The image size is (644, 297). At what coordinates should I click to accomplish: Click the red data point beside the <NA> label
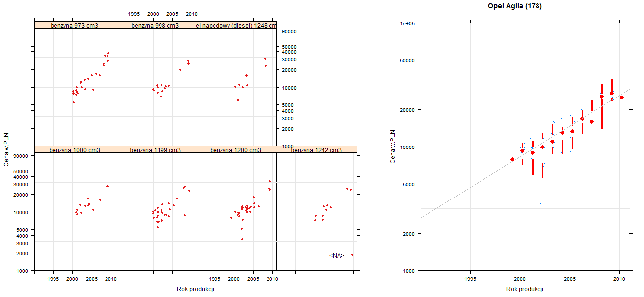352,255
